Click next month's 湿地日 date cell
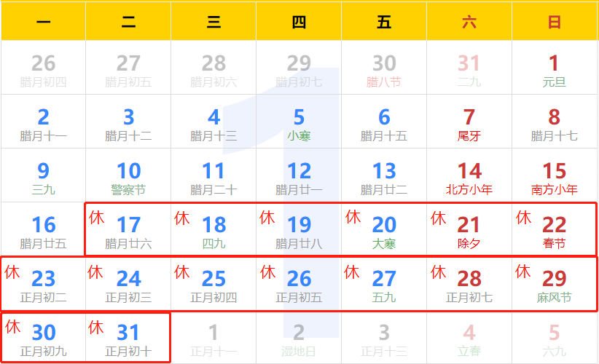 pyautogui.click(x=299, y=339)
